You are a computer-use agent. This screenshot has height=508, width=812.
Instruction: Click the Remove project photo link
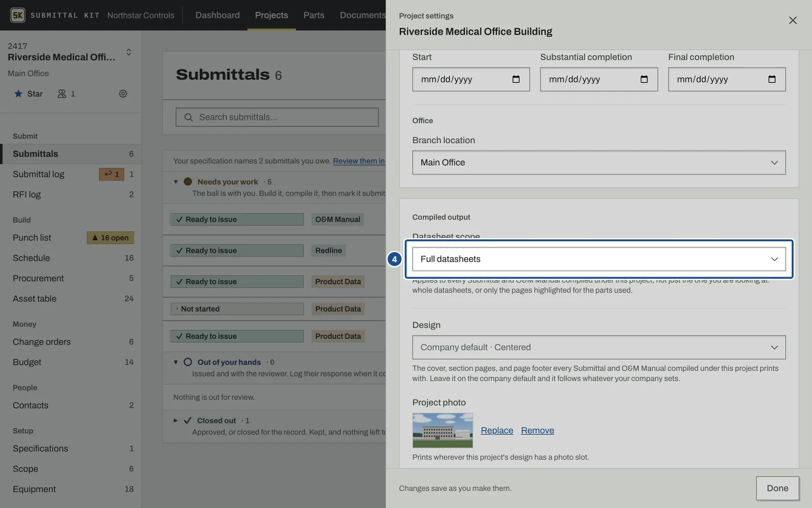pyautogui.click(x=537, y=430)
